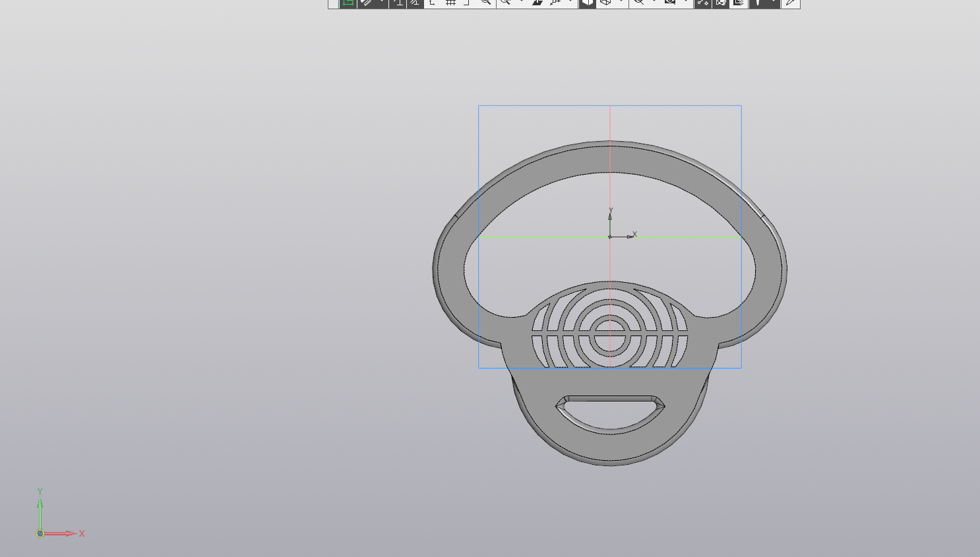Select the shaded solid cube display icon
Viewport: 980px width, 557px height.
pyautogui.click(x=587, y=3)
